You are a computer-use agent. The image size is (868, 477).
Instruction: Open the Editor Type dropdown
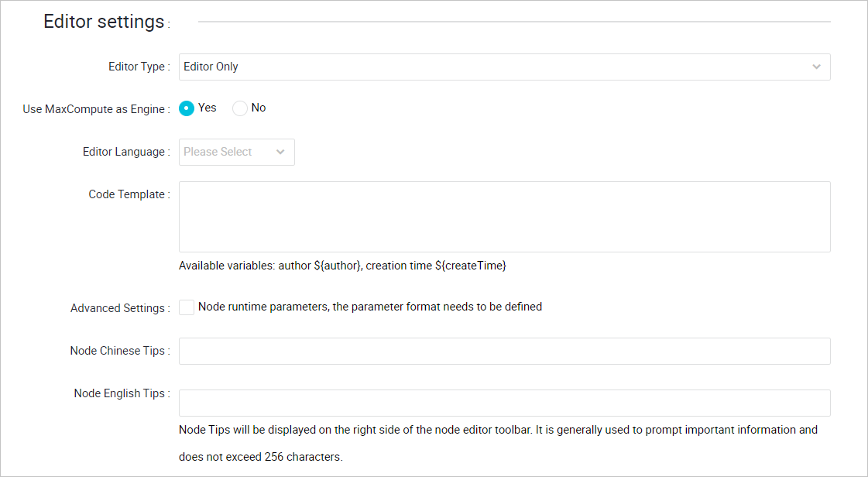click(x=503, y=67)
